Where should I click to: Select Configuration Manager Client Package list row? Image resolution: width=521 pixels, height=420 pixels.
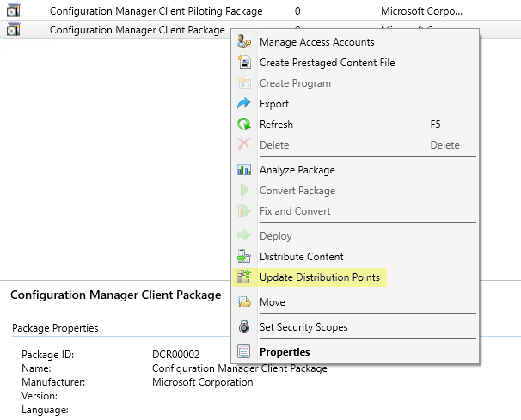click(115, 29)
